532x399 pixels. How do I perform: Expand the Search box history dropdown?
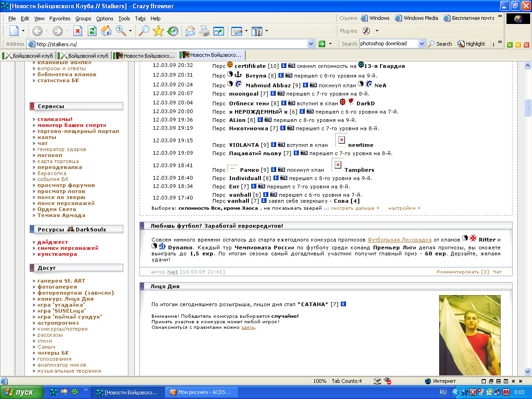(421, 43)
